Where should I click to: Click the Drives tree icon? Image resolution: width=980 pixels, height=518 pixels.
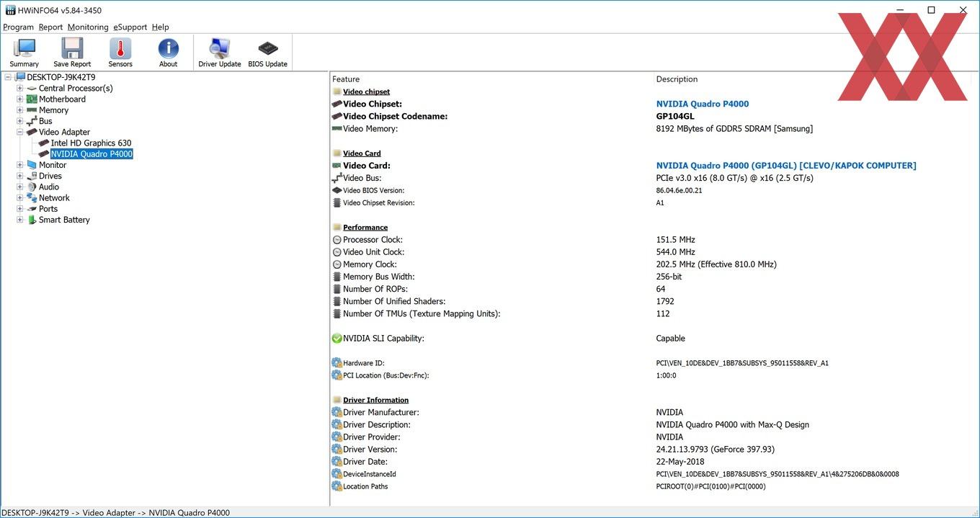(x=32, y=176)
